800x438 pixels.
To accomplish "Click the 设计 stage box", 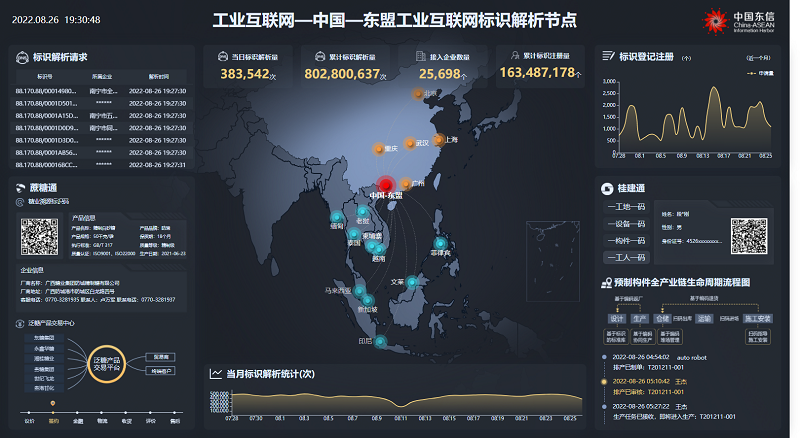I will tap(617, 319).
